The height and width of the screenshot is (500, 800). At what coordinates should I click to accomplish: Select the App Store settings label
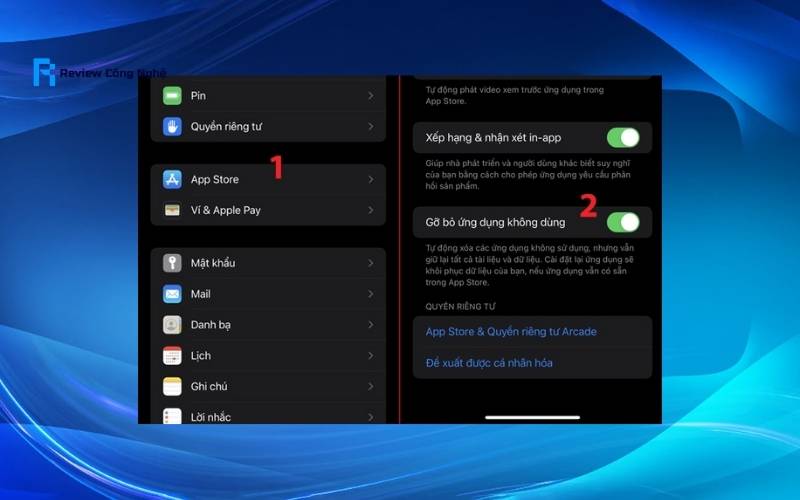[215, 180]
